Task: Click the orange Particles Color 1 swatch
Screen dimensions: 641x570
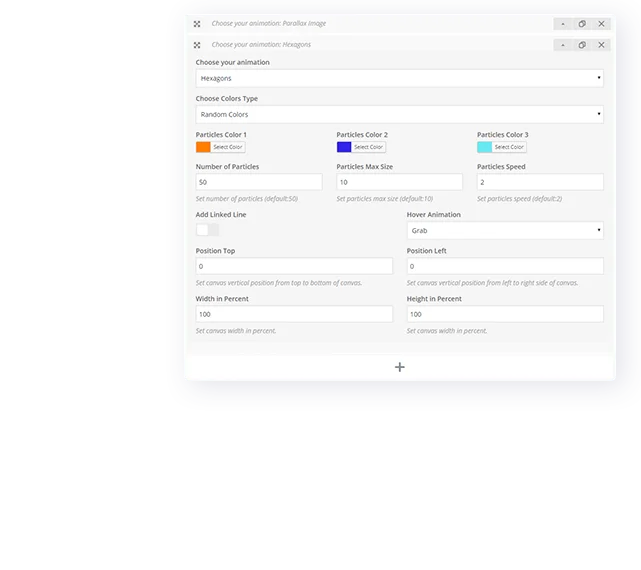Action: tap(203, 147)
